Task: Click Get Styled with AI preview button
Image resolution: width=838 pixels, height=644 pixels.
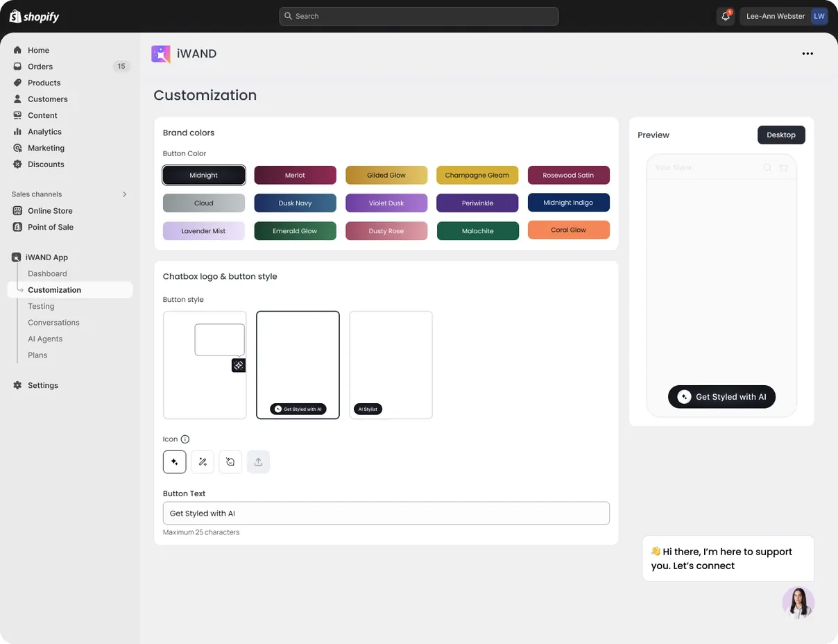Action: pos(721,397)
